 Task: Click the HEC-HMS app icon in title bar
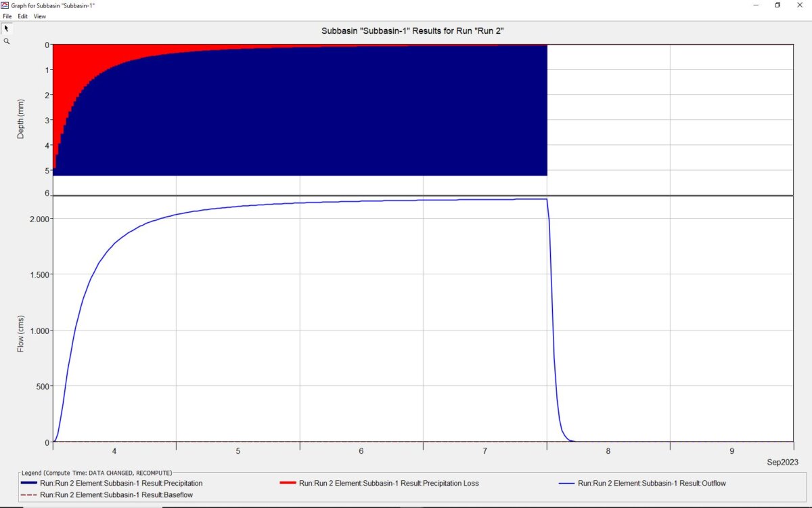click(x=5, y=5)
